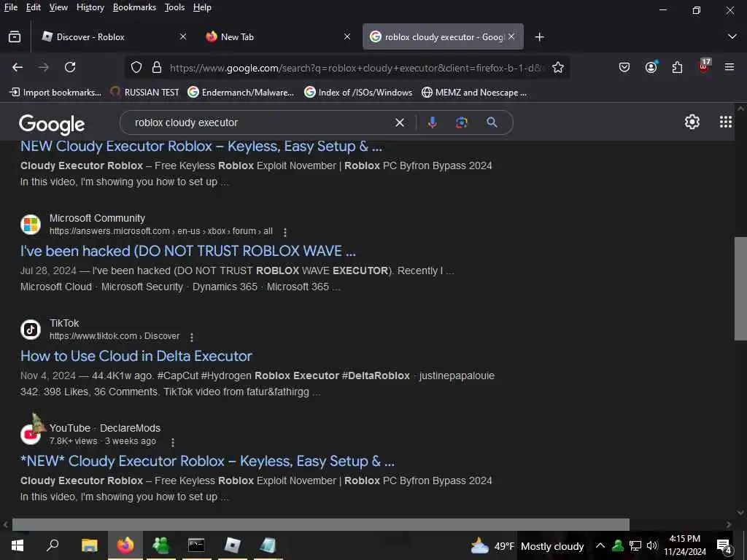The image size is (747, 560).
Task: Open the Windows Start menu
Action: click(x=18, y=545)
